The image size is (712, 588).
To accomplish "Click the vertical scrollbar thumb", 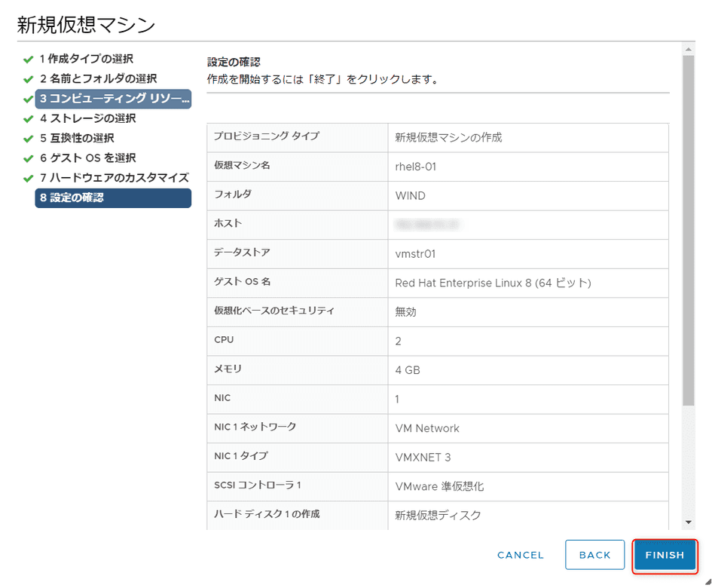I will click(689, 231).
